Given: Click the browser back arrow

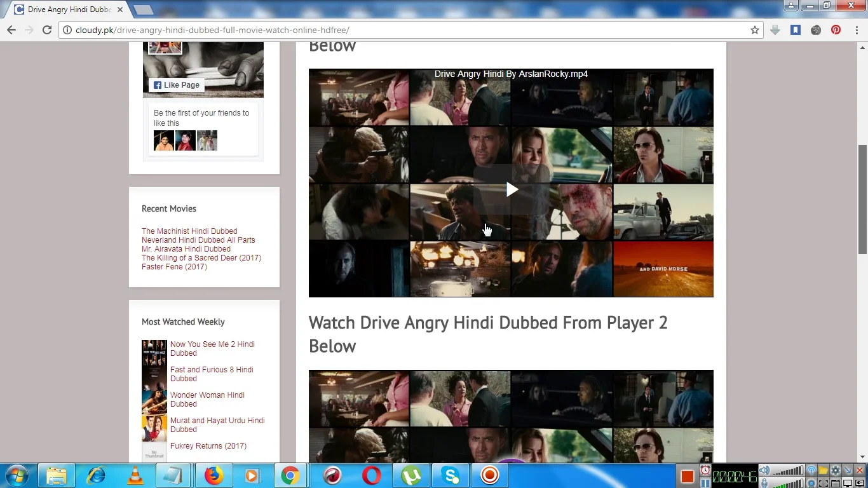Looking at the screenshot, I should coord(11,30).
